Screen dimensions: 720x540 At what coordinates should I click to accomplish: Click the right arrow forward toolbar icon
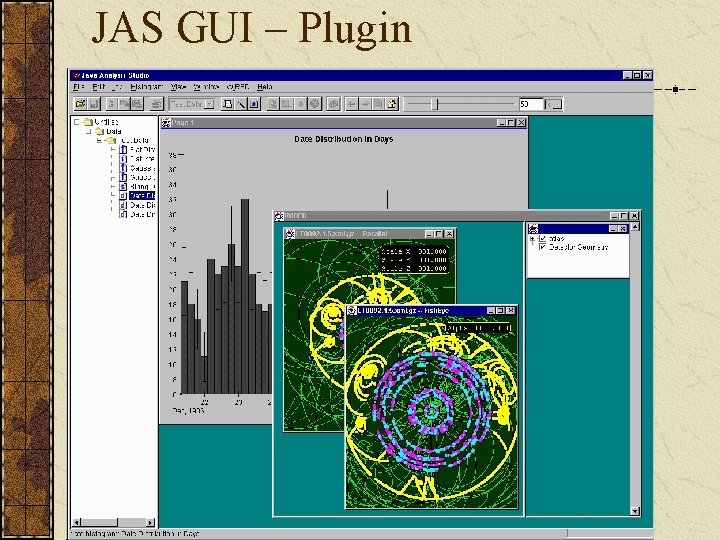tap(365, 104)
